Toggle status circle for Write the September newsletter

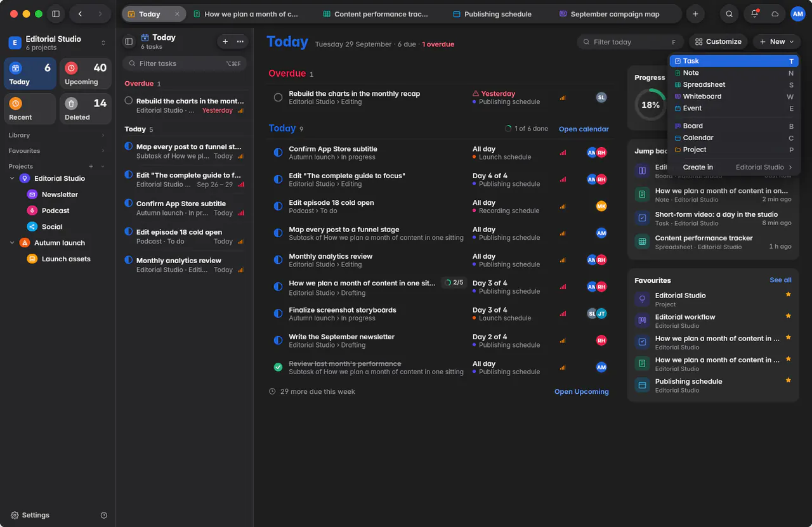[x=278, y=341]
